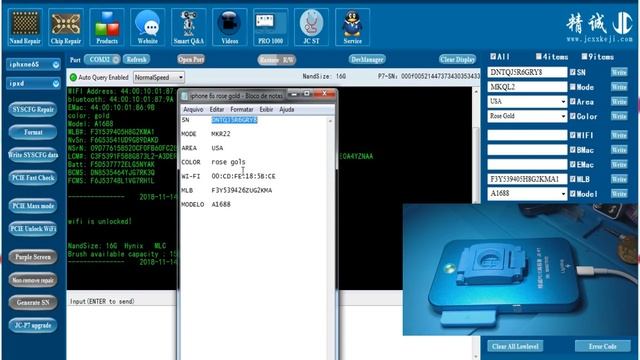
Task: Expand the iphone6S device dropdown
Action: [33, 64]
